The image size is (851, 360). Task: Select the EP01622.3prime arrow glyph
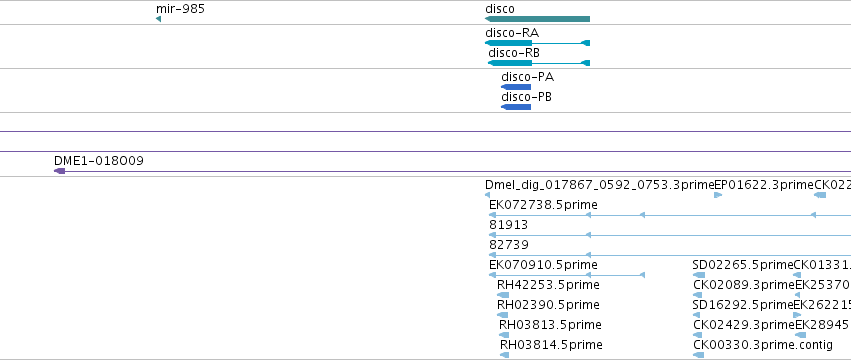pos(718,195)
